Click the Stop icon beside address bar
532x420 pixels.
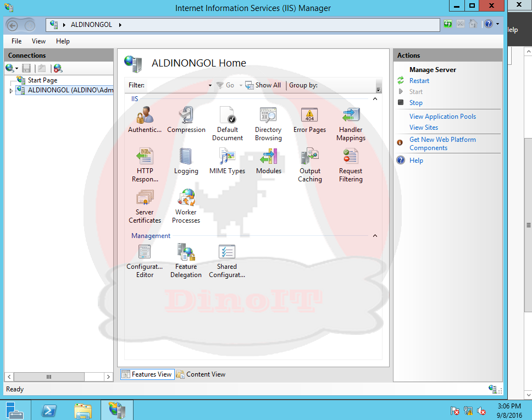tap(461, 24)
